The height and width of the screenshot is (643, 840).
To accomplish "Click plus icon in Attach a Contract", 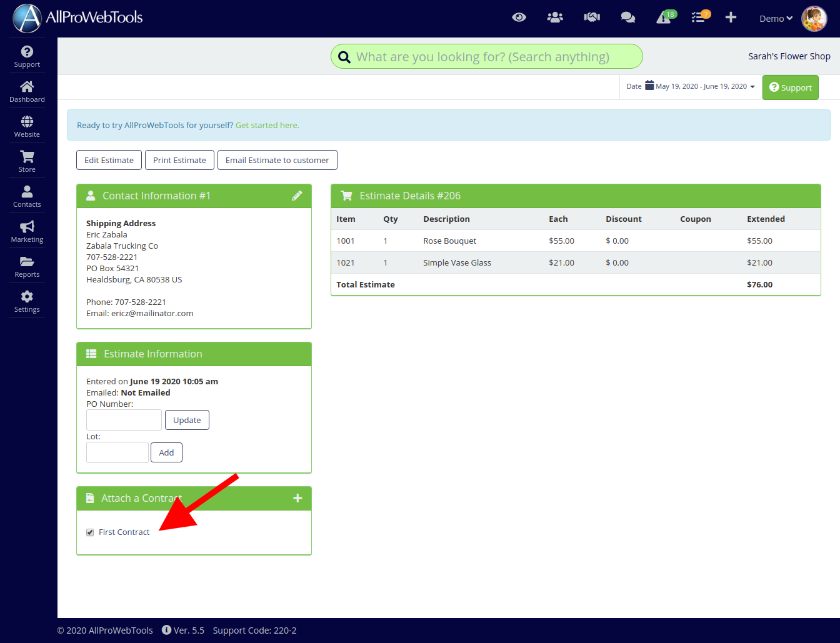I will [x=297, y=498].
